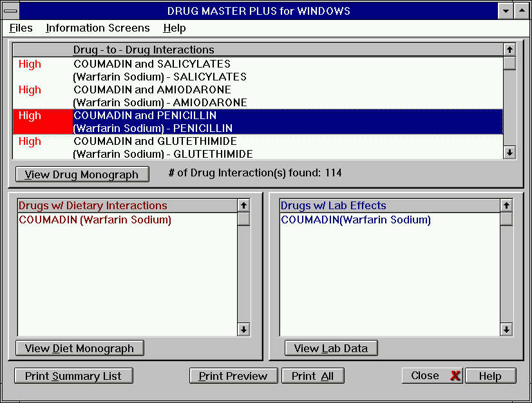Screen dimensions: 532x403
Task: Select COUMADIN and GLUTETHIMIDE interaction
Action: click(155, 141)
